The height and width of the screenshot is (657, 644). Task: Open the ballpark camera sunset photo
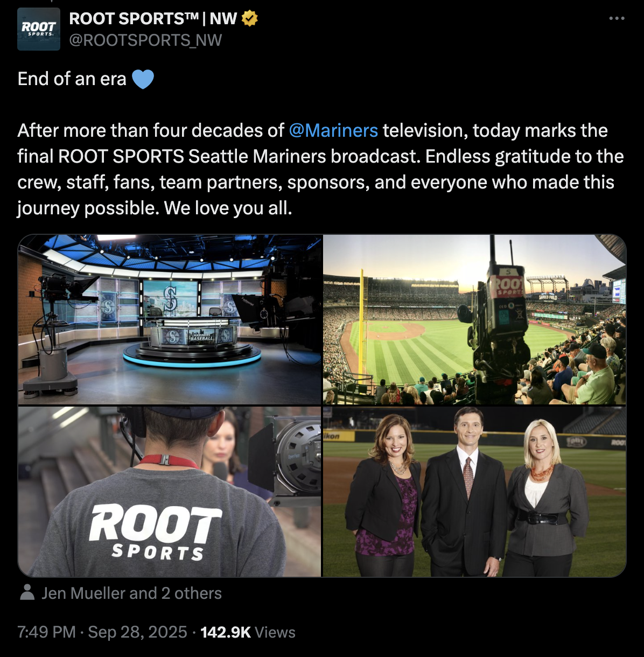click(474, 319)
